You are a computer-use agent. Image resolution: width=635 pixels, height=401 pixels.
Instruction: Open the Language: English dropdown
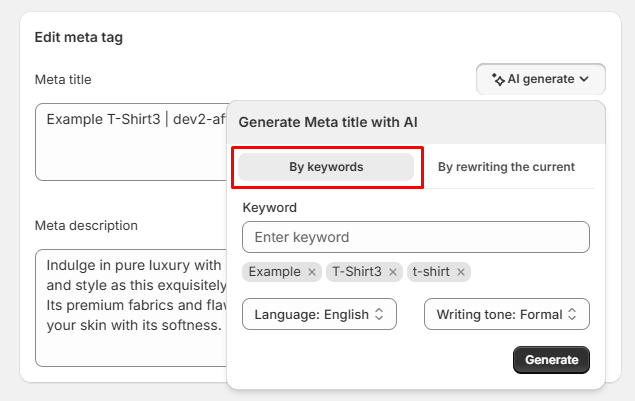pos(319,314)
